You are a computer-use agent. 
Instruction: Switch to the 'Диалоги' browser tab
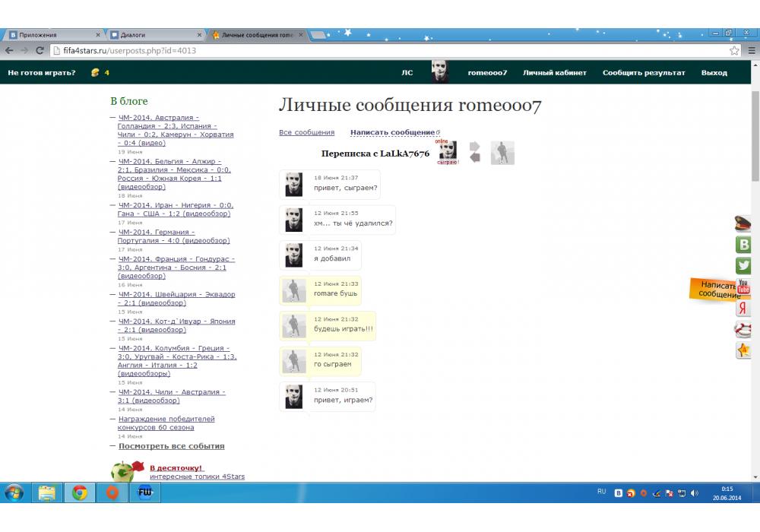coord(152,35)
